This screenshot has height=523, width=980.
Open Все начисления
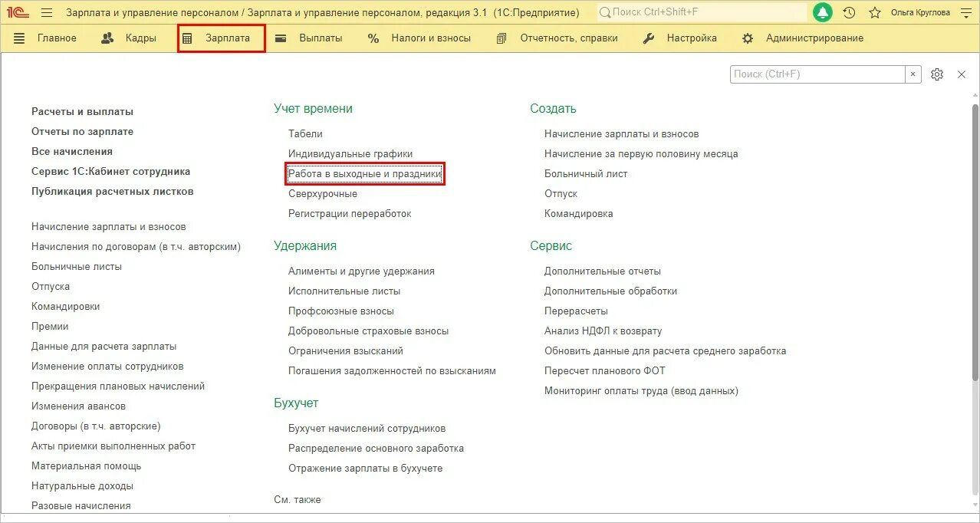72,152
